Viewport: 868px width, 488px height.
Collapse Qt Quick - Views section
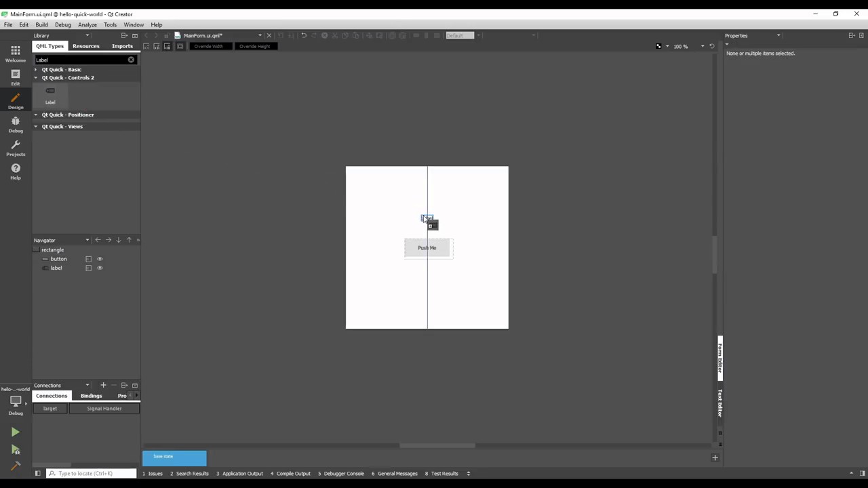[36, 127]
